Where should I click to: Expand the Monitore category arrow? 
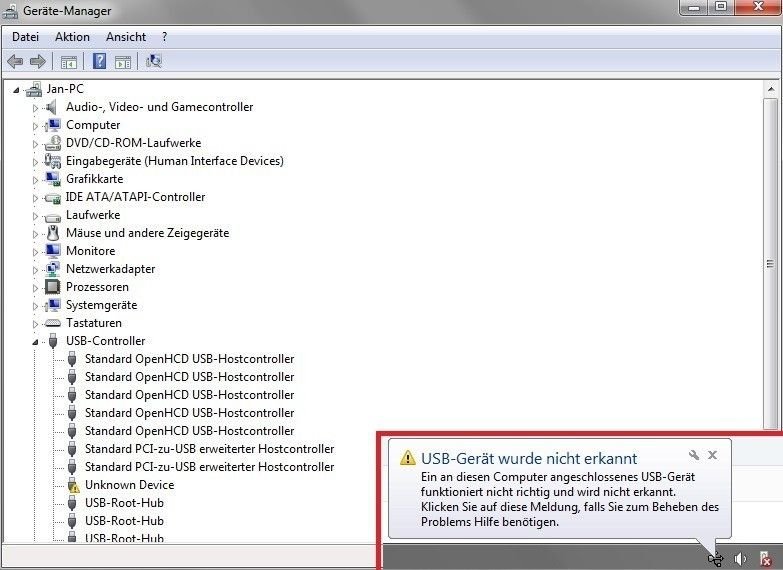(x=35, y=252)
